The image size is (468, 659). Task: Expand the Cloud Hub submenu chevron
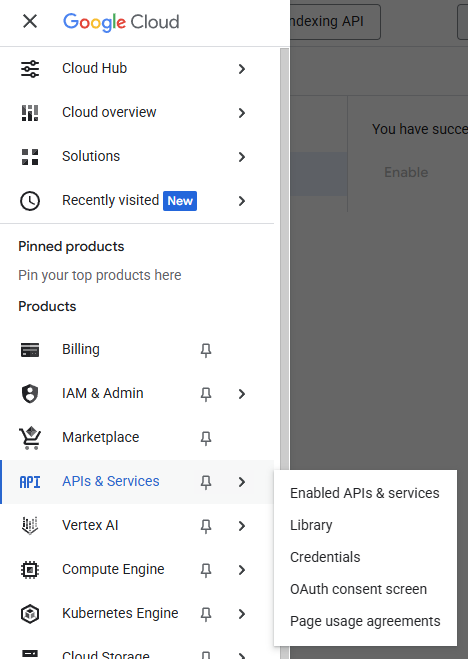click(x=242, y=69)
